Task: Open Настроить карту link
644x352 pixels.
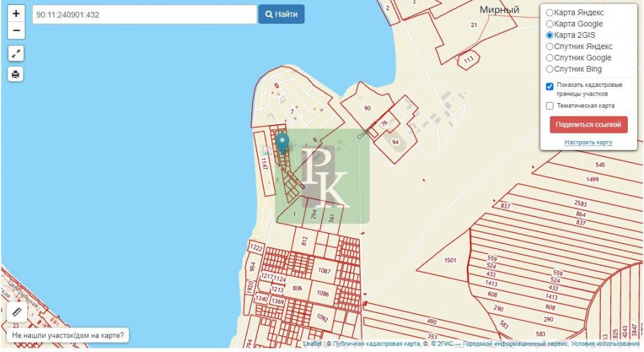Action: [x=588, y=142]
